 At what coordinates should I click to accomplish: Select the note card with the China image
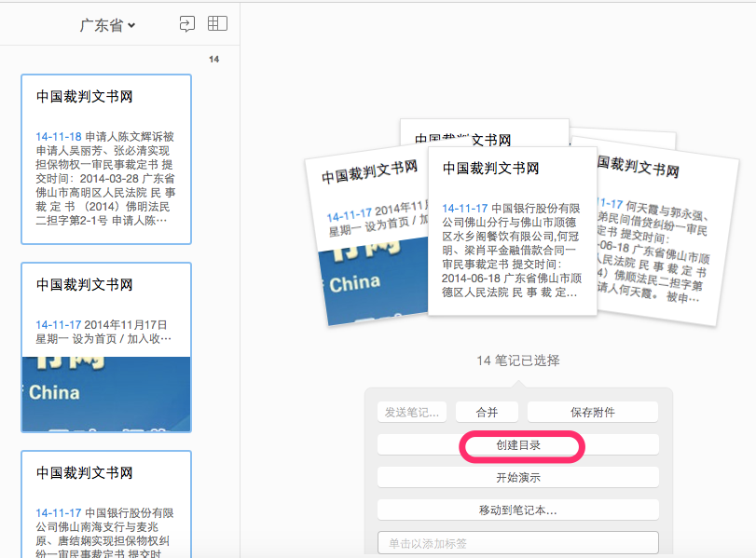106,347
